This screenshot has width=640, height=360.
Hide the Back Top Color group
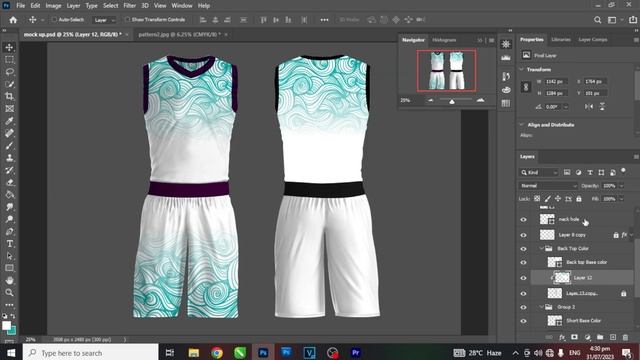point(523,249)
